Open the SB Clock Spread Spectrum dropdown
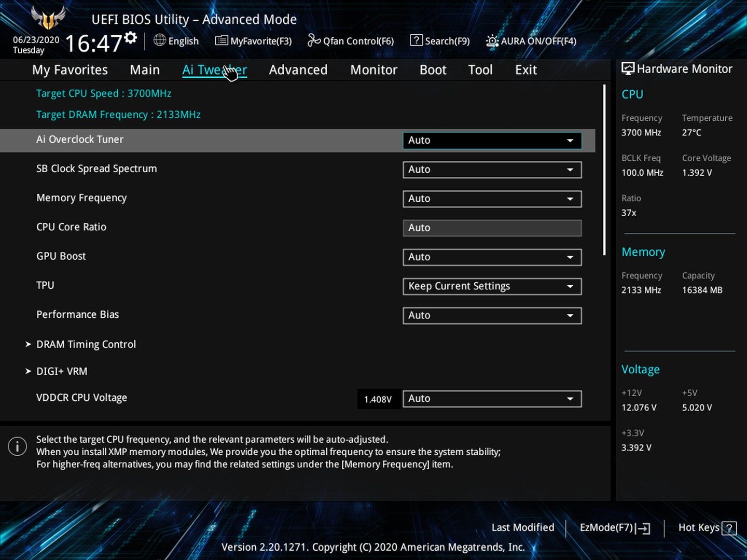The width and height of the screenshot is (747, 560). pyautogui.click(x=492, y=170)
